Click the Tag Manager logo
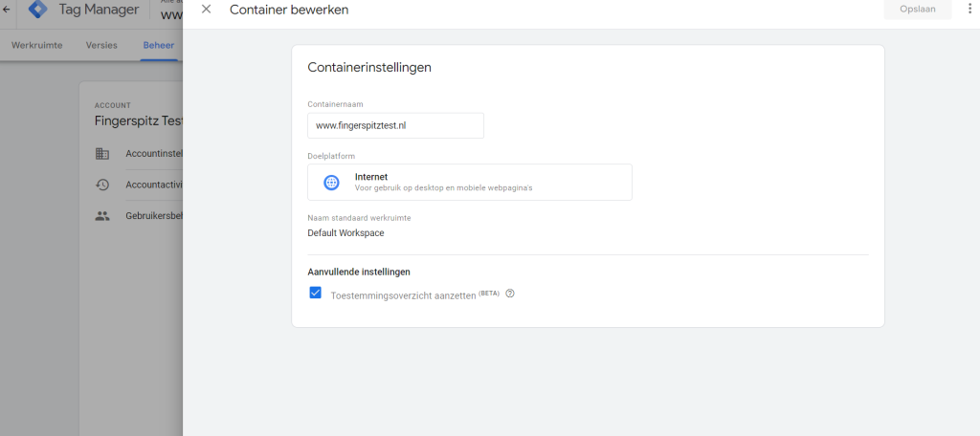Viewport: 980px width, 436px height. point(38,9)
